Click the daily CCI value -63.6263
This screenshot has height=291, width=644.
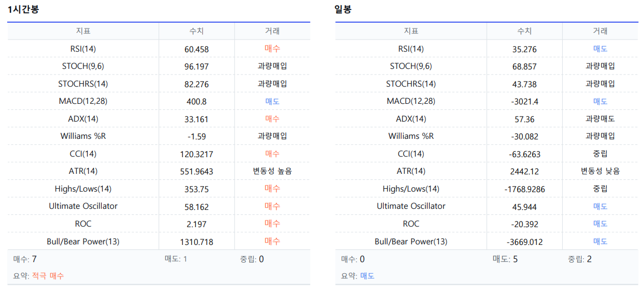[524, 154]
